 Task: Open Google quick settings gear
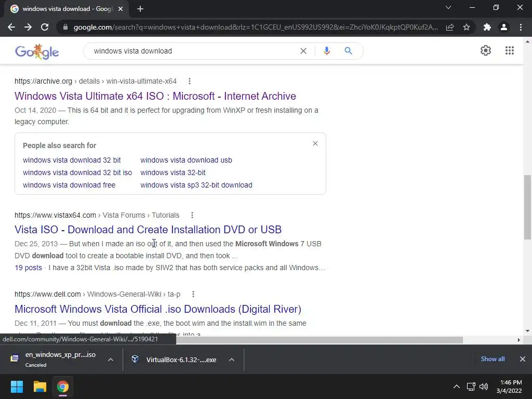click(x=486, y=50)
